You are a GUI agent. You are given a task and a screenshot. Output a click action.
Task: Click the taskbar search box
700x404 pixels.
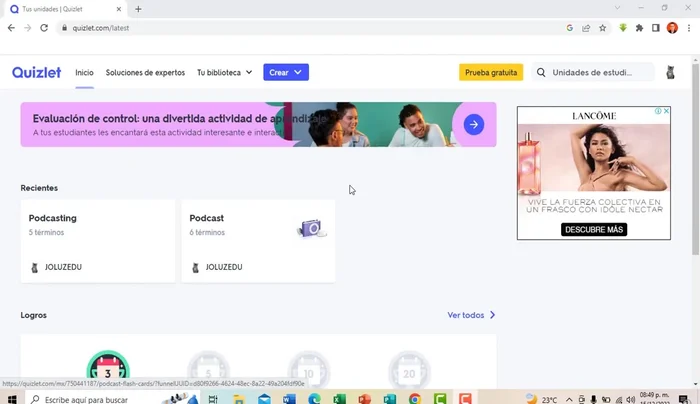[112, 399]
